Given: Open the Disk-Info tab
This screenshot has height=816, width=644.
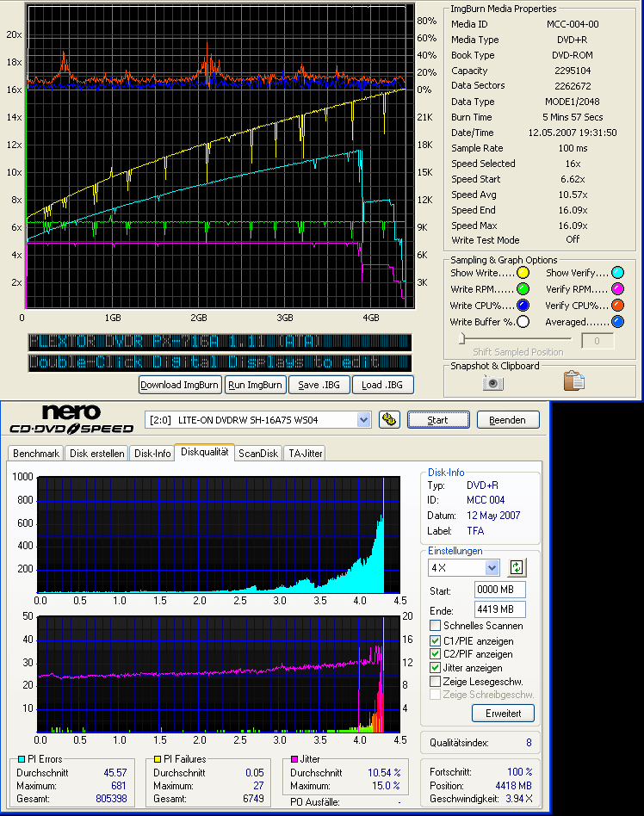Looking at the screenshot, I should [x=152, y=454].
